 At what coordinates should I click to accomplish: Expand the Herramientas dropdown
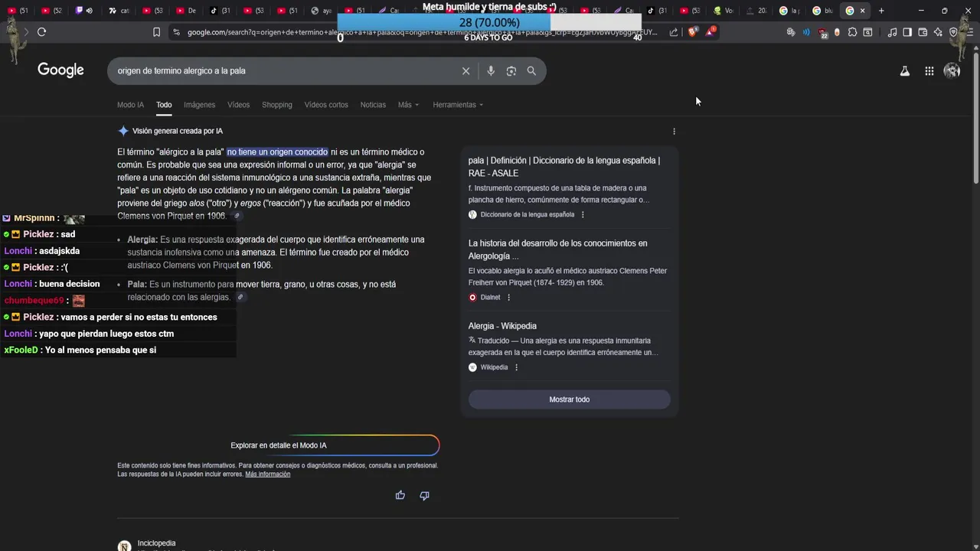point(458,105)
